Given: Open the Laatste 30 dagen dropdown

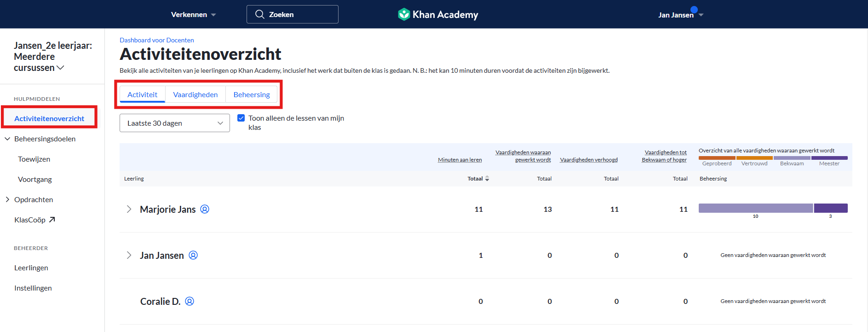Looking at the screenshot, I should 175,123.
